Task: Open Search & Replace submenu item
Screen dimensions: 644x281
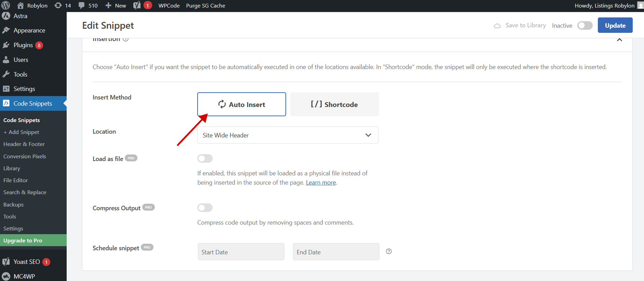Action: coord(25,192)
